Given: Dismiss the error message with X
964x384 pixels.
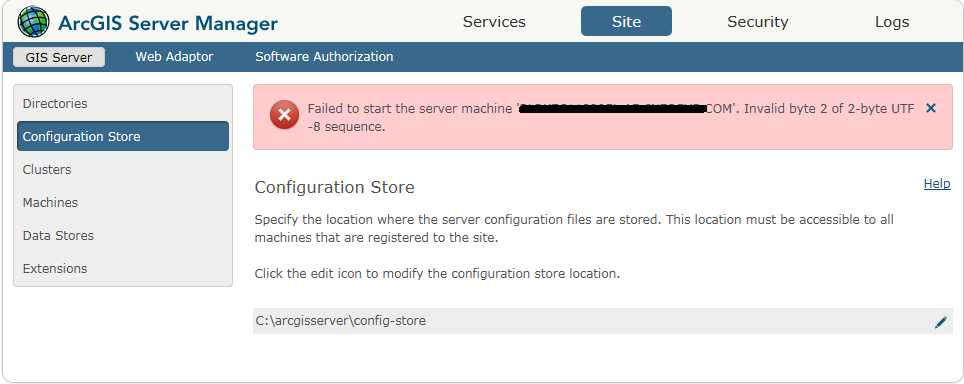Looking at the screenshot, I should (931, 108).
